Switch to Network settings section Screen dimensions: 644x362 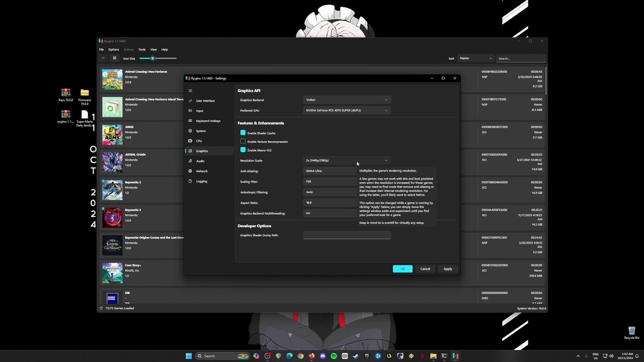(209, 171)
